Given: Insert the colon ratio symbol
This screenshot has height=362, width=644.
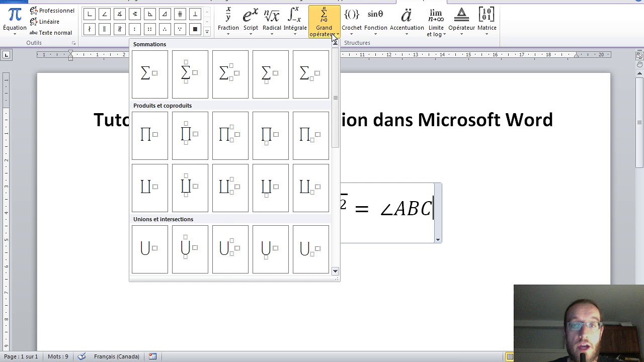Looking at the screenshot, I should pos(135,29).
